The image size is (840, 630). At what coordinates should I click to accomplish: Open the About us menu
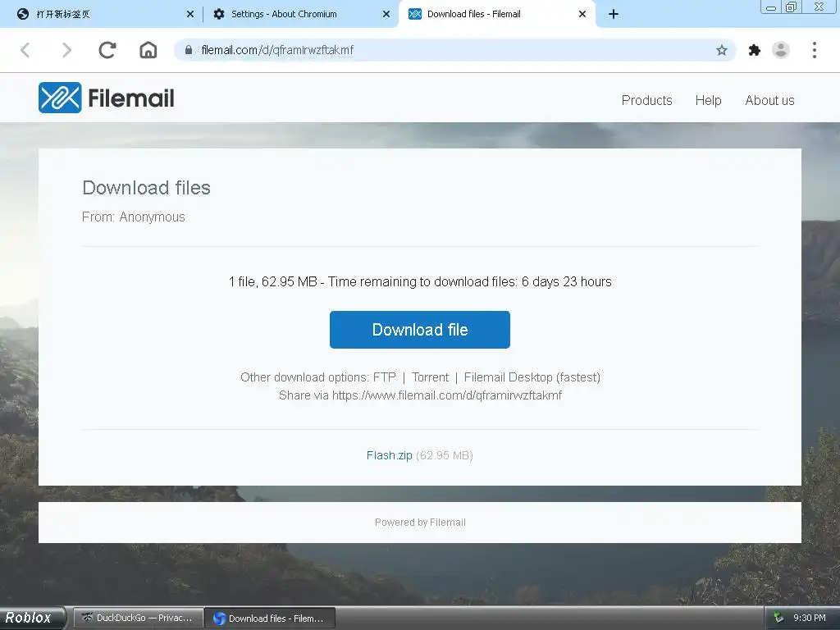[x=769, y=100]
